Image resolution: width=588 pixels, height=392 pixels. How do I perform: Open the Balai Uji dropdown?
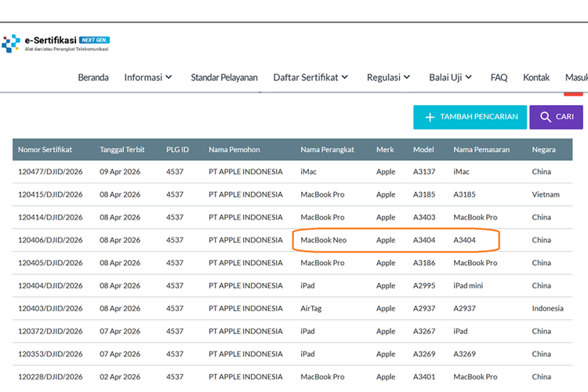pyautogui.click(x=450, y=78)
